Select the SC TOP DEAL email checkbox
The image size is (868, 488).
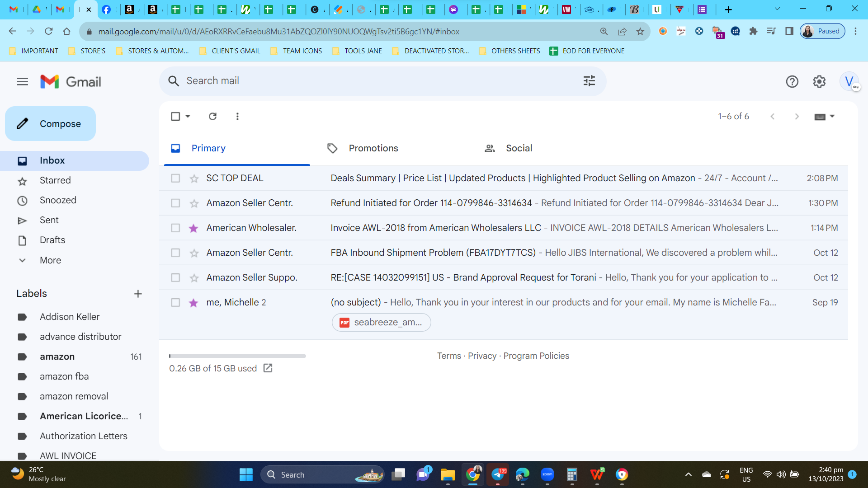pyautogui.click(x=175, y=178)
